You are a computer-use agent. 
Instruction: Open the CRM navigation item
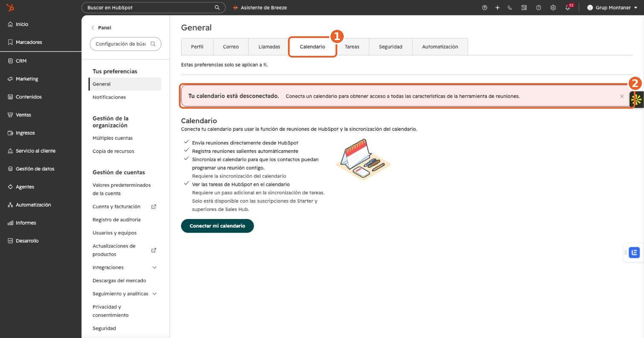[17, 61]
